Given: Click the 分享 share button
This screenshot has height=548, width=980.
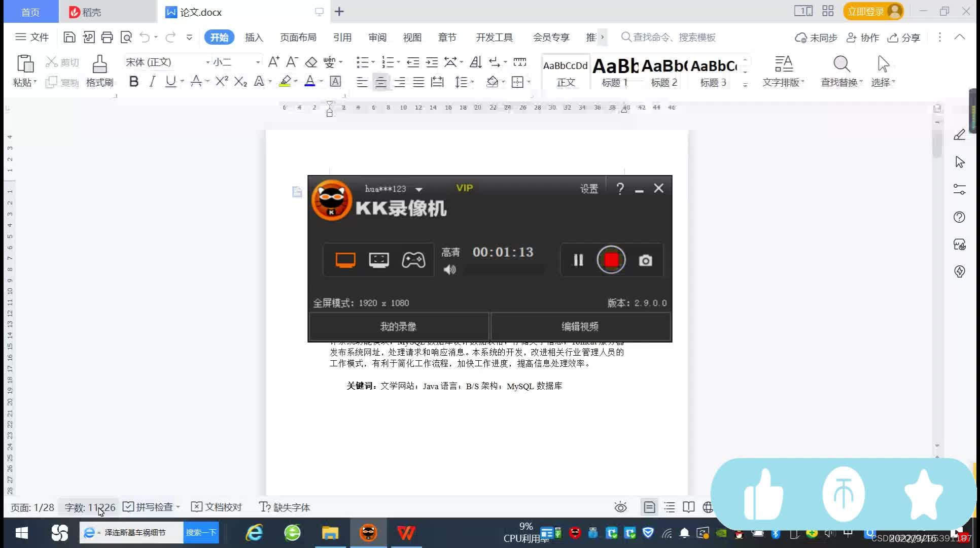Looking at the screenshot, I should [903, 38].
